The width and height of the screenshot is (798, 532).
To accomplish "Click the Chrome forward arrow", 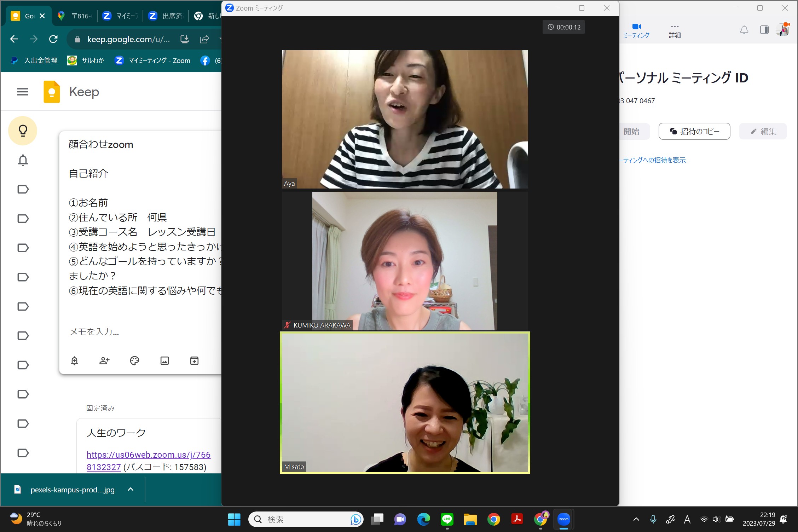I will [34, 39].
